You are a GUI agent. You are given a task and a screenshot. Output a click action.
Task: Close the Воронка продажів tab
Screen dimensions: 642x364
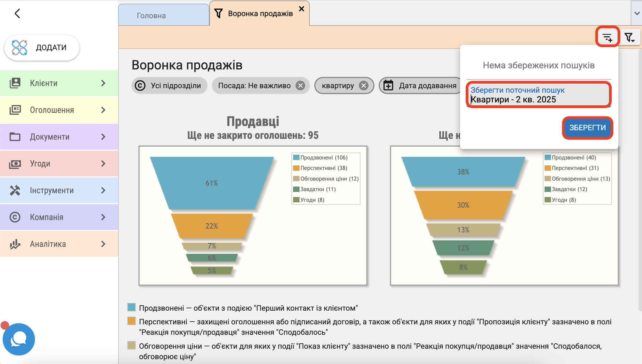(x=301, y=9)
